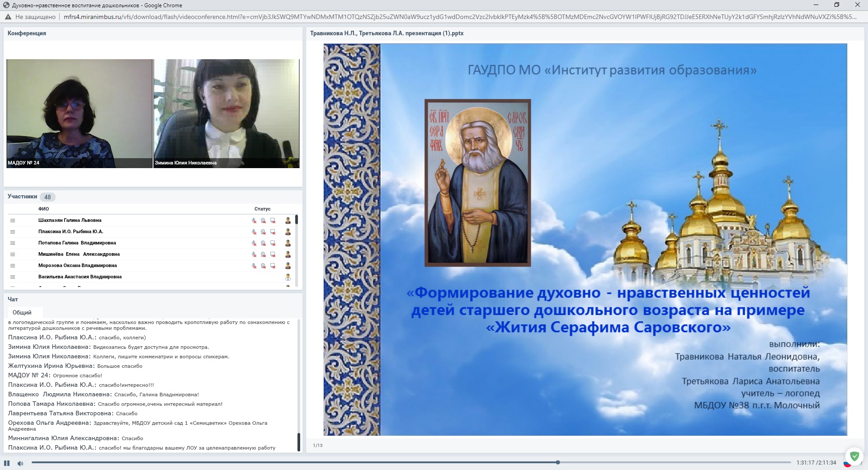Image resolution: width=868 pixels, height=470 pixels.
Task: Click screen-share-off icon for Мишинёва Елена Александровна
Action: 273,254
